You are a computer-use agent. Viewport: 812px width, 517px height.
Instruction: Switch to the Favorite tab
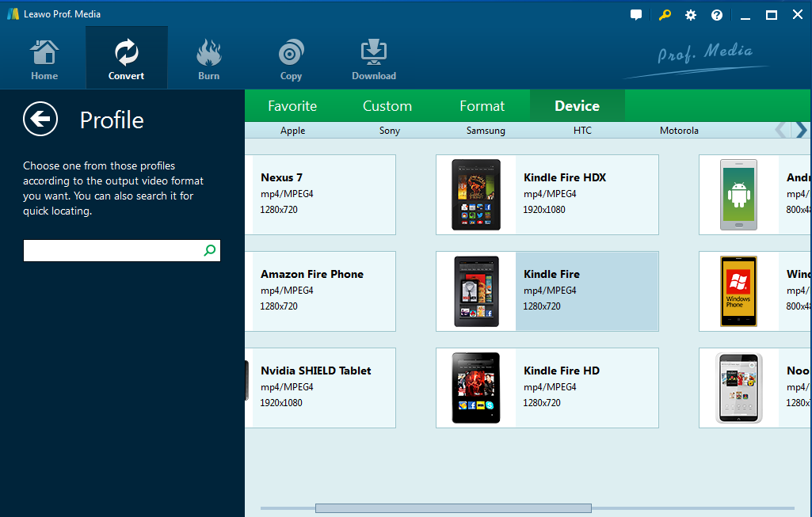click(292, 106)
